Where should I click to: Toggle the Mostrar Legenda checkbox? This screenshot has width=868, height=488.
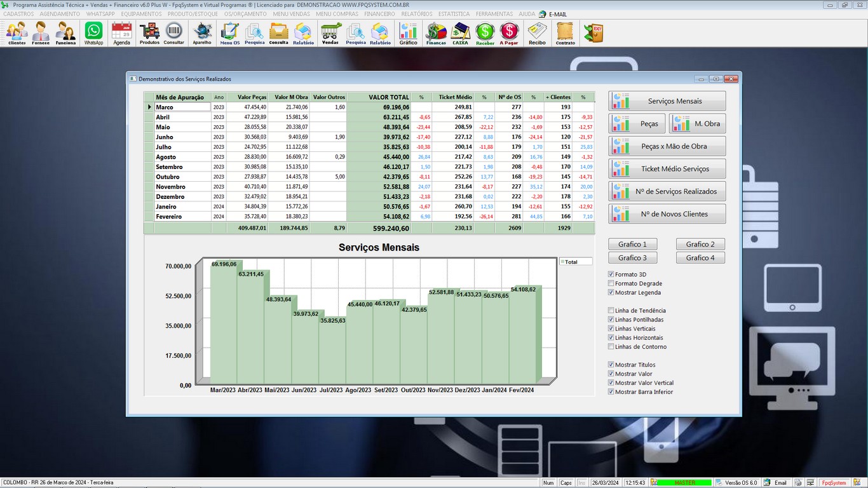(x=611, y=292)
